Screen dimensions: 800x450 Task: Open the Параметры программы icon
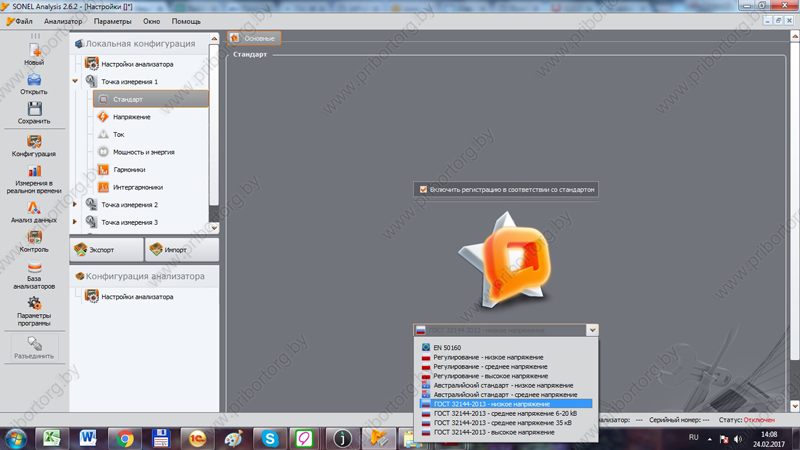pyautogui.click(x=34, y=303)
